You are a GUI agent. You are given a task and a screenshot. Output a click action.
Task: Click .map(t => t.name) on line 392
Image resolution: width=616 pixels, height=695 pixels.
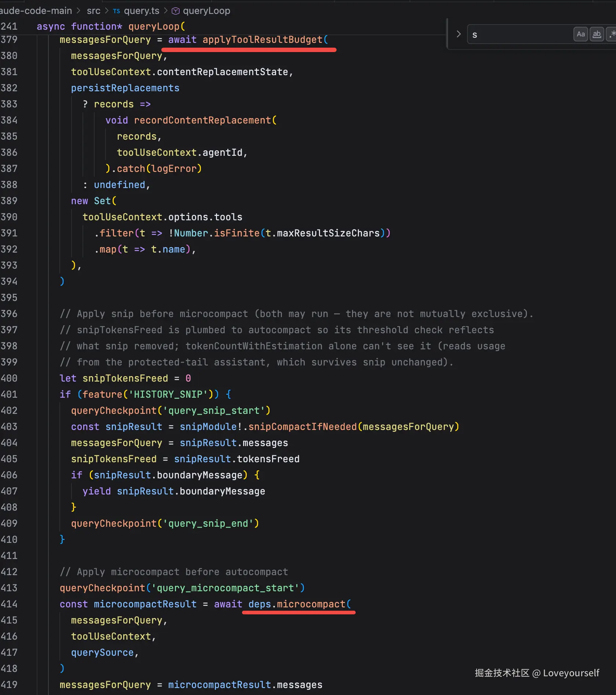click(143, 249)
